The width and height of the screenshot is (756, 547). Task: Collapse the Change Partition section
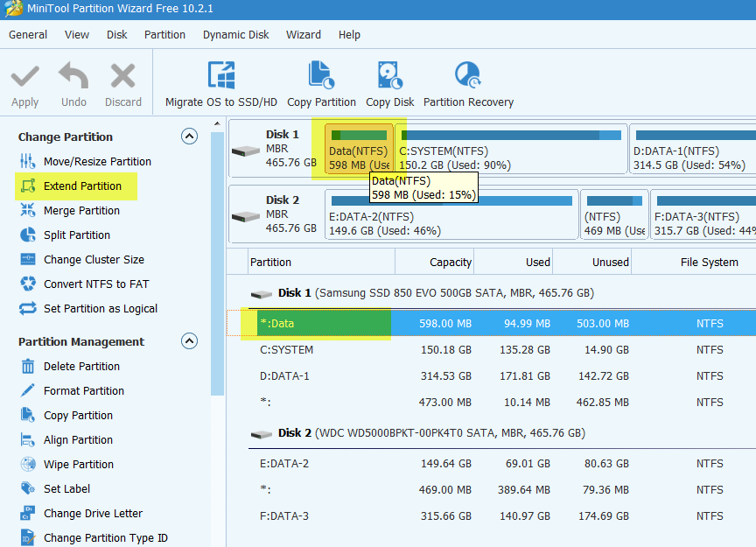[x=190, y=137]
